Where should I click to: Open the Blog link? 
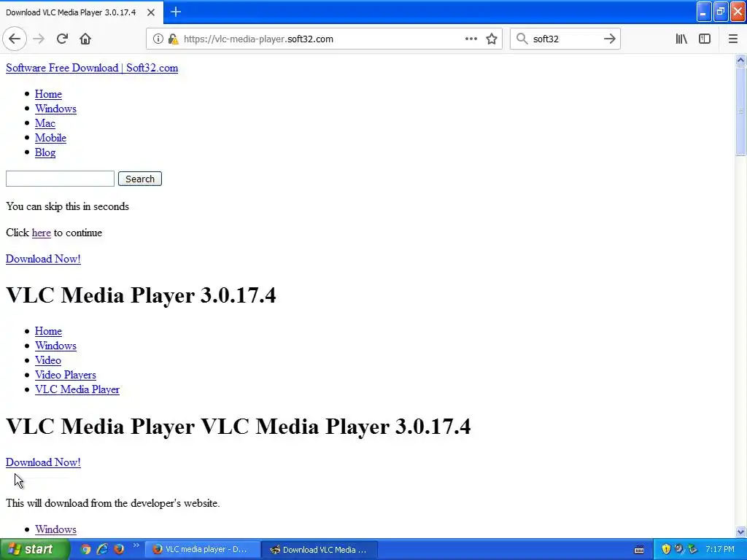click(45, 152)
